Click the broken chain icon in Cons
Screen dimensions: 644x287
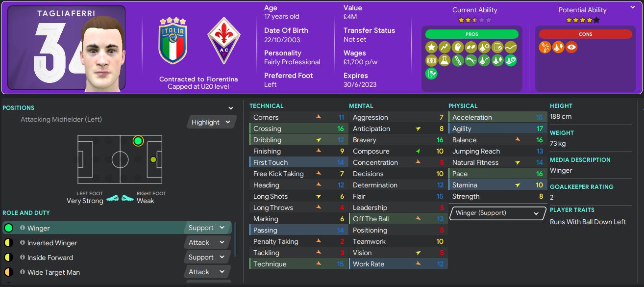pyautogui.click(x=545, y=48)
